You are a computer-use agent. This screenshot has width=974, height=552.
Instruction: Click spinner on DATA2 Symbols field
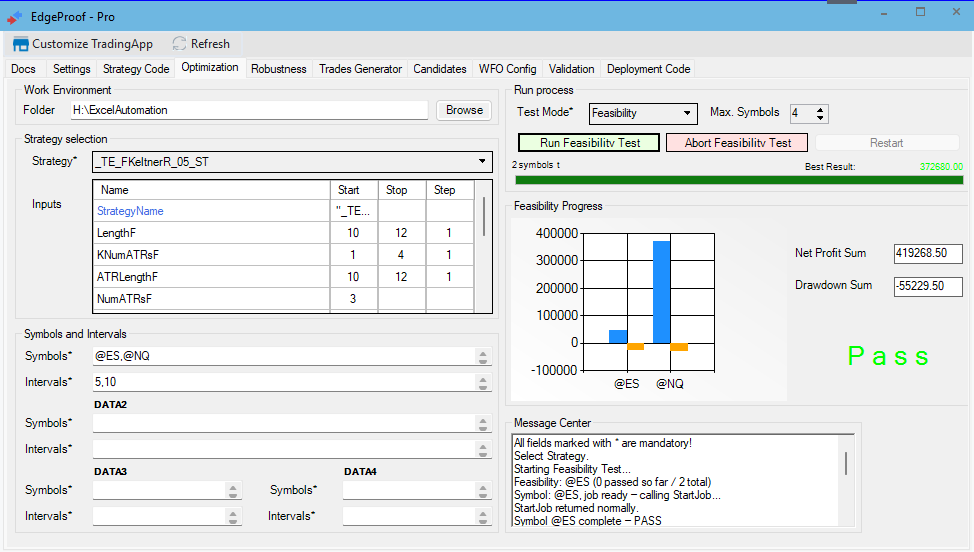click(483, 423)
